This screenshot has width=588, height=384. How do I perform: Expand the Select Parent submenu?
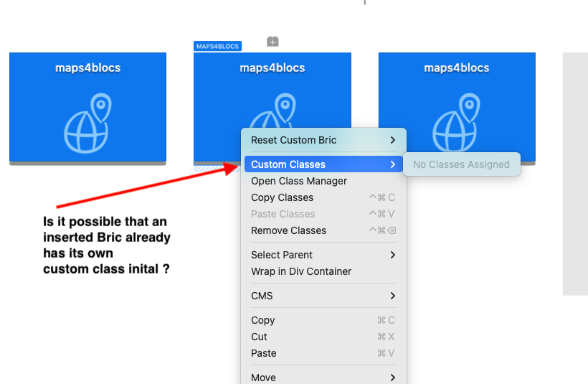pyautogui.click(x=323, y=255)
